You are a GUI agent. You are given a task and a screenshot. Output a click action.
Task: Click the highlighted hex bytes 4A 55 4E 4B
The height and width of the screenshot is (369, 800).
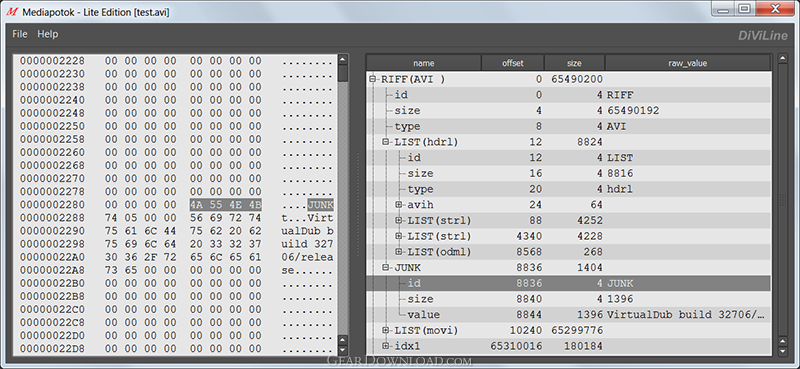[x=226, y=205]
